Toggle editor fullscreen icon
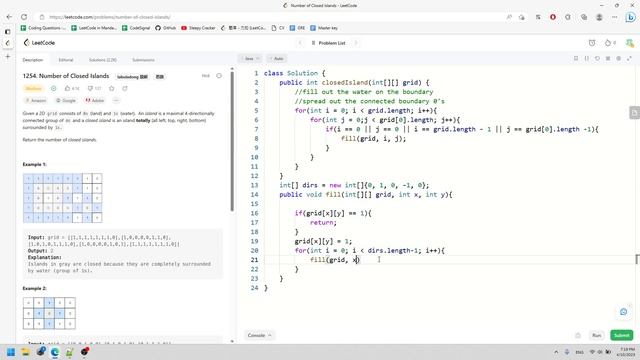Screen dimensions: 640x360 [x=629, y=59]
